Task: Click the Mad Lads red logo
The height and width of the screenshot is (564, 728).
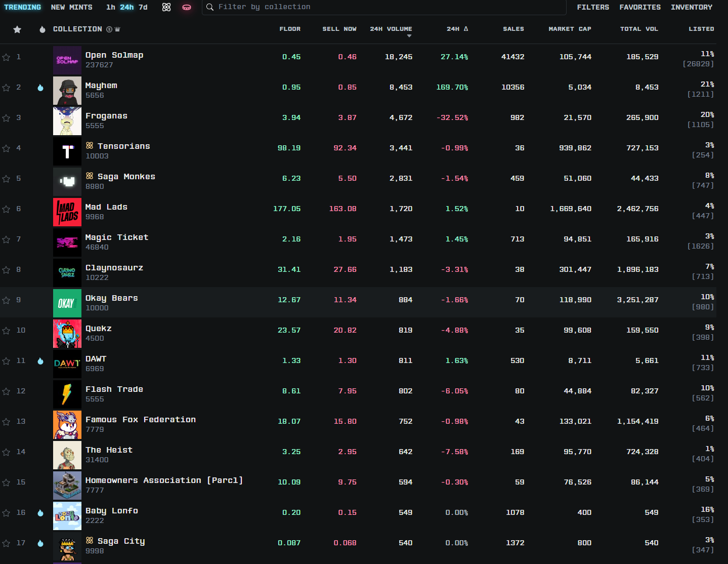Action: coord(67,212)
